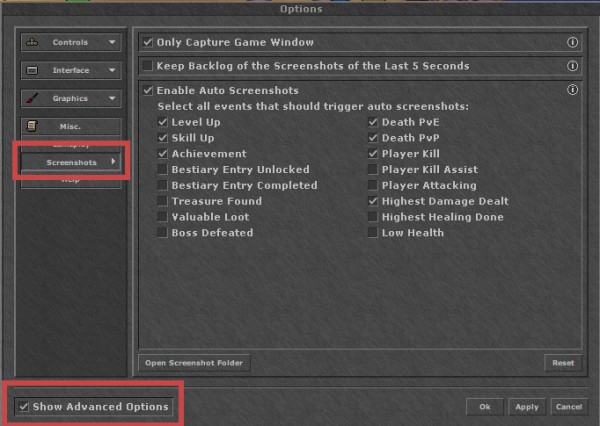Click the Apply button
This screenshot has width=600, height=426.
(527, 407)
